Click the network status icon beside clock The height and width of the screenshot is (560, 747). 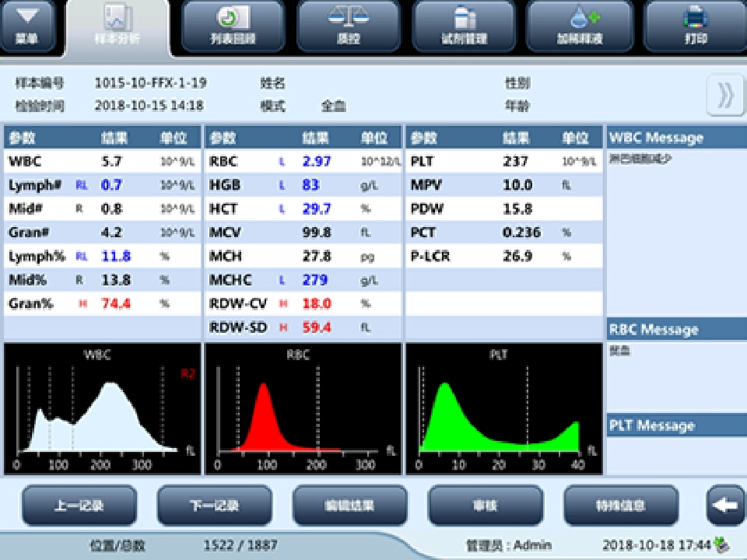[x=722, y=545]
